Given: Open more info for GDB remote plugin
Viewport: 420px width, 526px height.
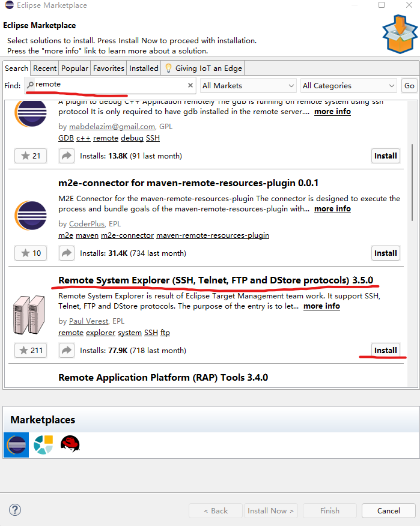Looking at the screenshot, I should 332,111.
